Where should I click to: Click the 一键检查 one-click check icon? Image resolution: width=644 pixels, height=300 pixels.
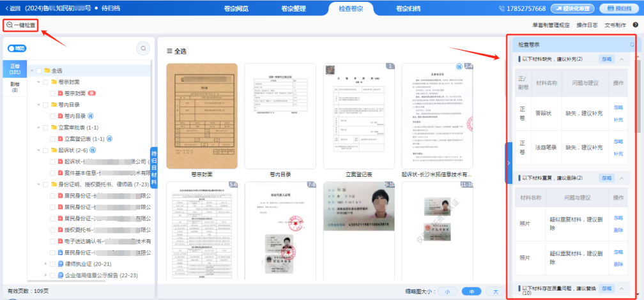point(10,25)
